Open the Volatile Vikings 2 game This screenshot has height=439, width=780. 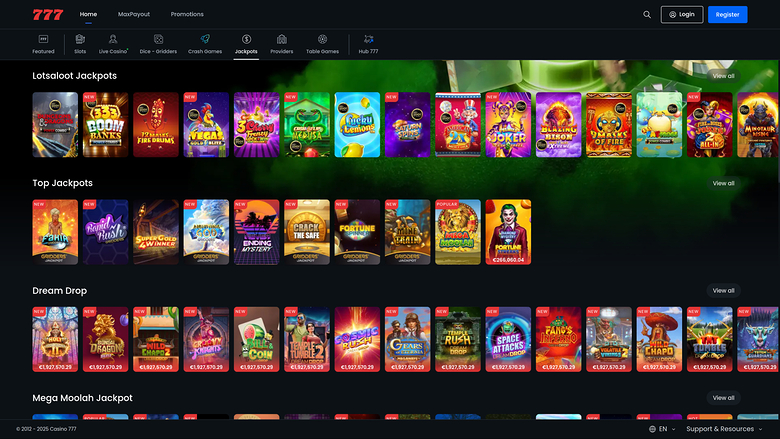click(x=609, y=340)
